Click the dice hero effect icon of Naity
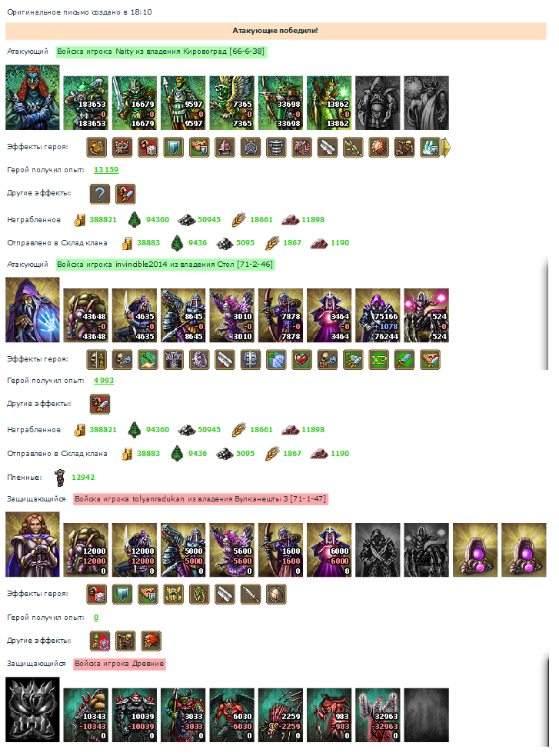The image size is (559, 756). tap(148, 148)
